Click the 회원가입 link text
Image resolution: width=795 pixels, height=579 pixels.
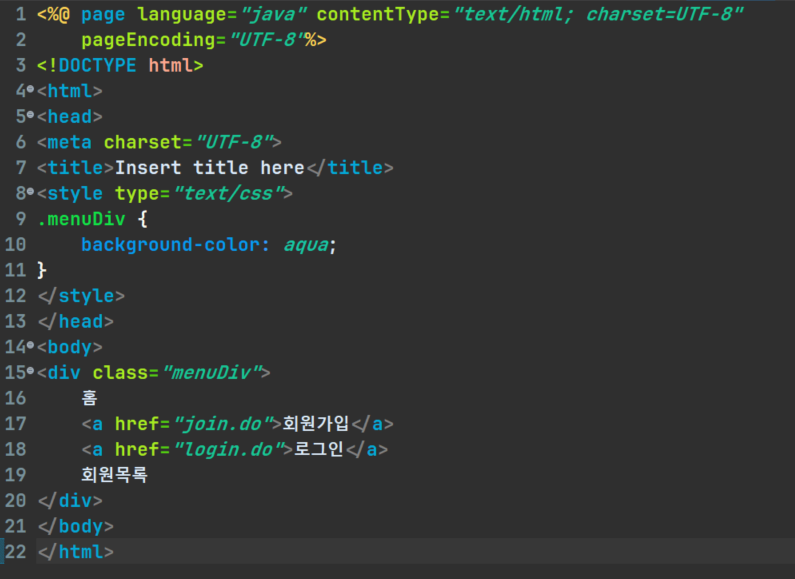[316, 423]
